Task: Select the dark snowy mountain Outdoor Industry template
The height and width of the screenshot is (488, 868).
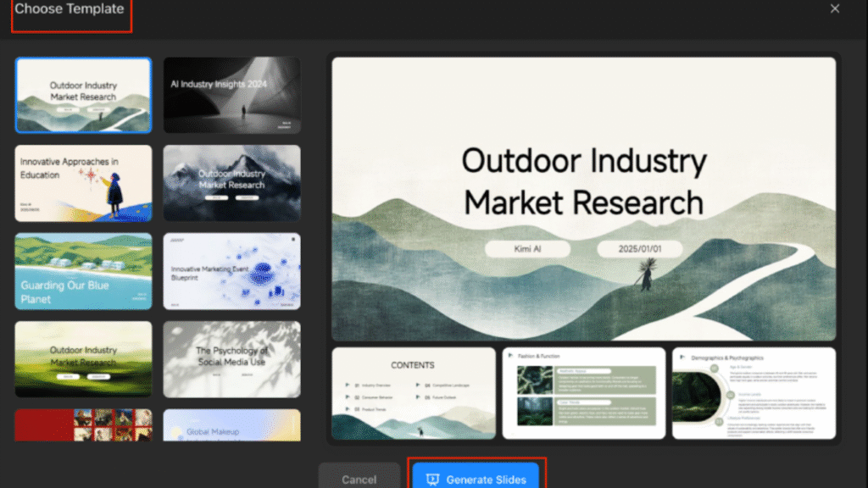Action: pyautogui.click(x=231, y=183)
